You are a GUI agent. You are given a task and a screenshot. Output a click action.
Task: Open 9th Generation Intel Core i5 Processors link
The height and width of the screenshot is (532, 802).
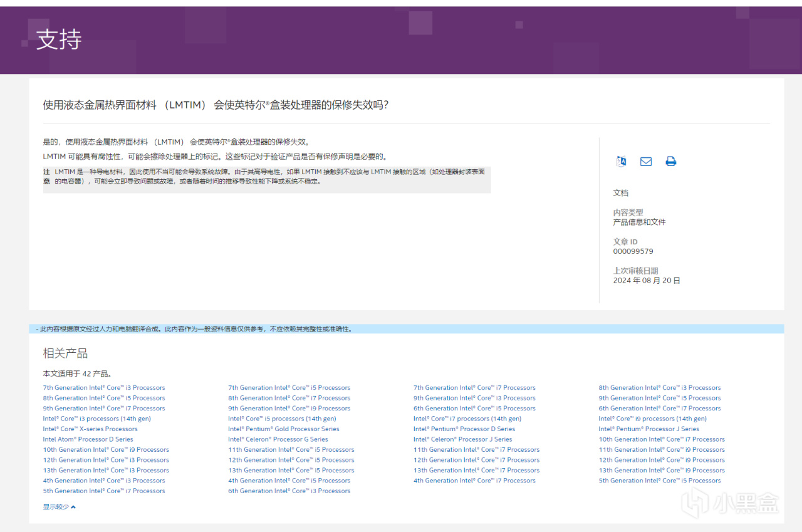click(660, 398)
